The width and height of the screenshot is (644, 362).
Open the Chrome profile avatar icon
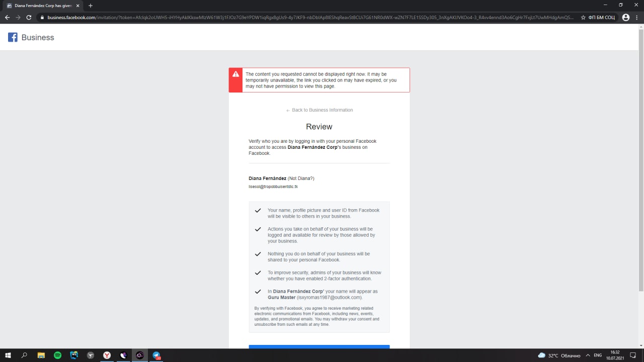625,17
